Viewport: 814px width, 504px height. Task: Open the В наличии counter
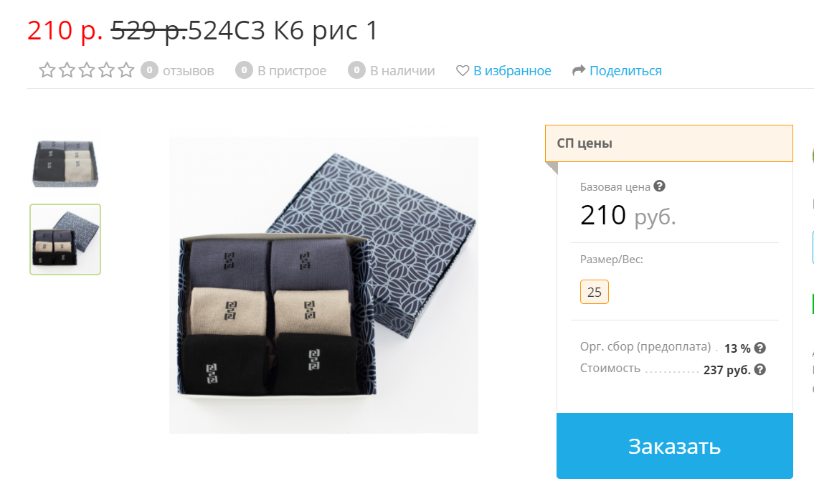392,70
